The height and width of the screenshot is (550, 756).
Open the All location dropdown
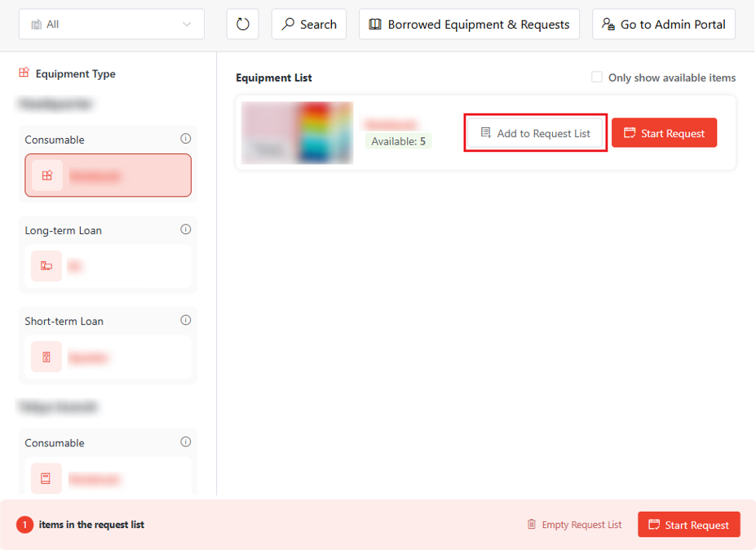[x=111, y=24]
